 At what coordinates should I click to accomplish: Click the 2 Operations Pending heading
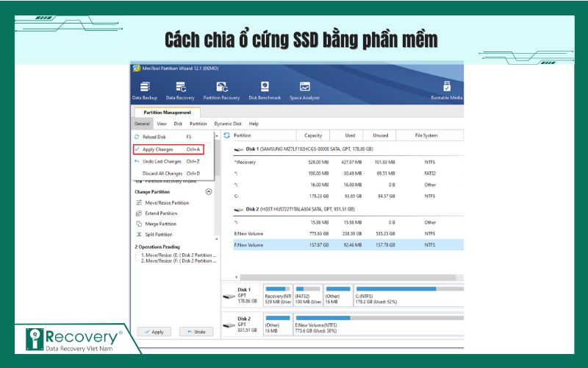[157, 247]
